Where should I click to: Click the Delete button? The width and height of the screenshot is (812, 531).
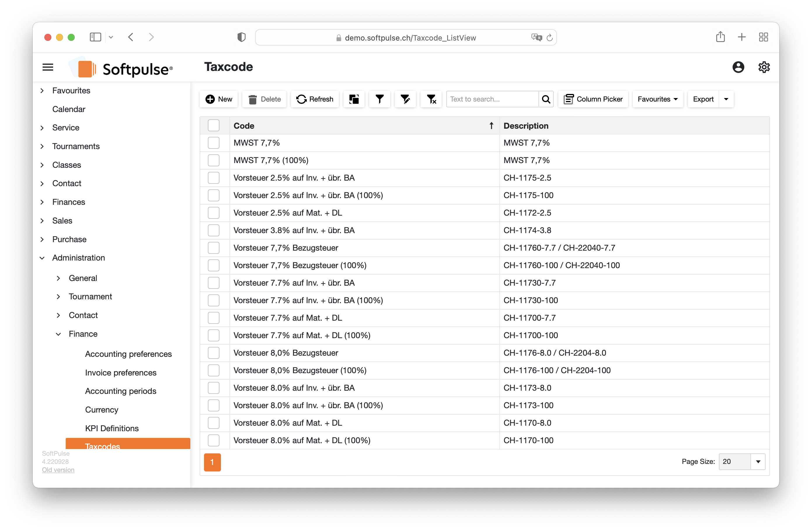tap(264, 99)
